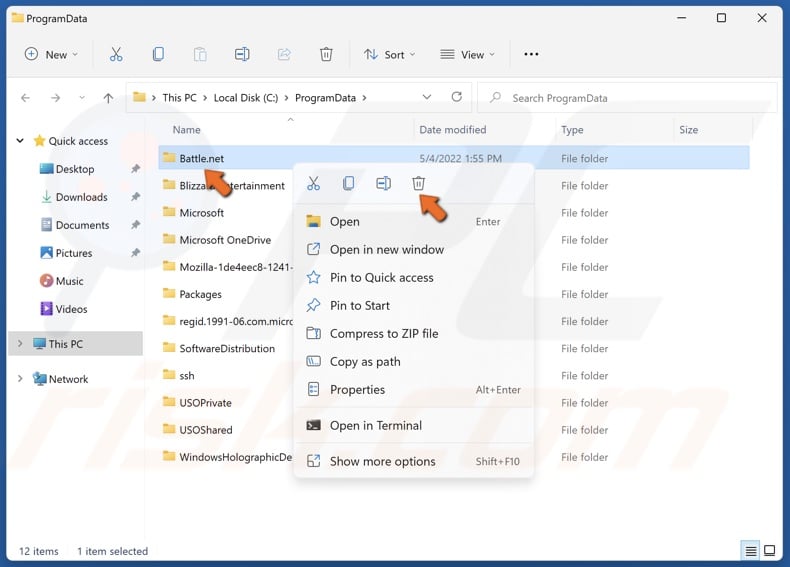Viewport: 790px width, 567px height.
Task: Select the SoftwareDistribution folder
Action: coord(227,348)
